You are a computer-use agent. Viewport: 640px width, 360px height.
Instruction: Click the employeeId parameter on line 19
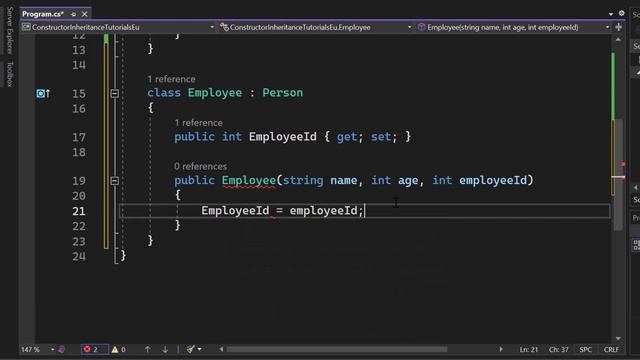493,180
